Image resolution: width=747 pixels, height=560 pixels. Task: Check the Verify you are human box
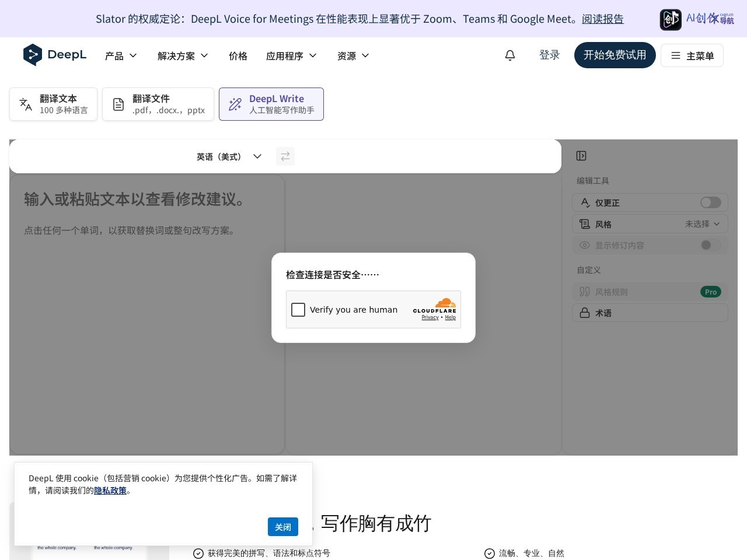[298, 310]
